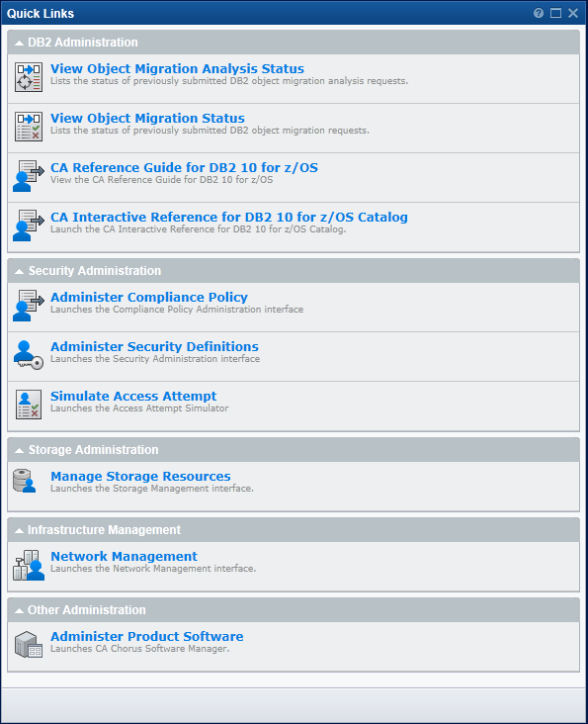
Task: Click the View Object Migration Status icon
Action: 29,127
